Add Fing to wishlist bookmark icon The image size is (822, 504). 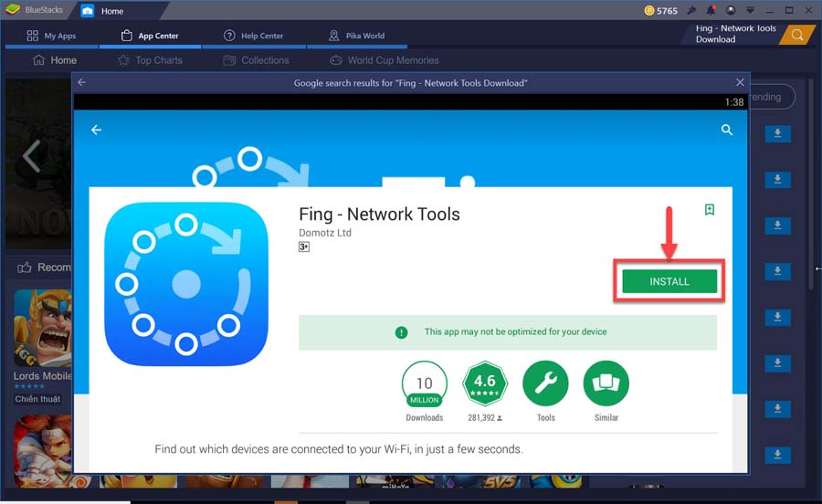click(710, 210)
